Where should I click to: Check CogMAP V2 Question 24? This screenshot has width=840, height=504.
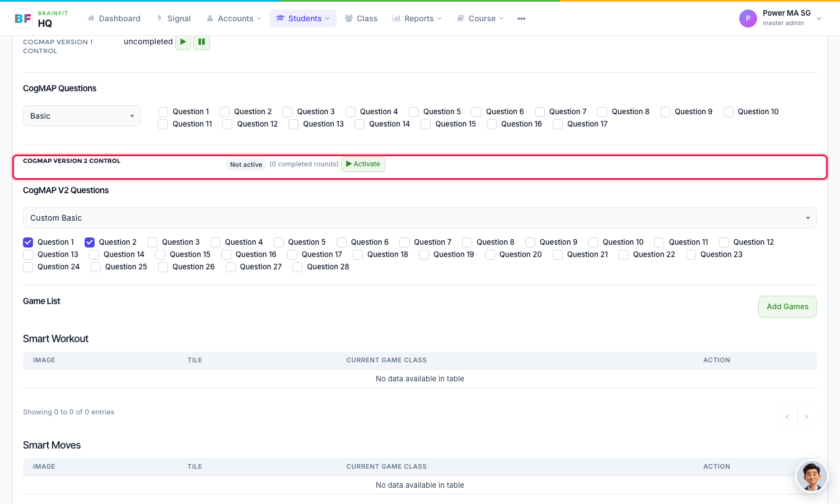(28, 267)
